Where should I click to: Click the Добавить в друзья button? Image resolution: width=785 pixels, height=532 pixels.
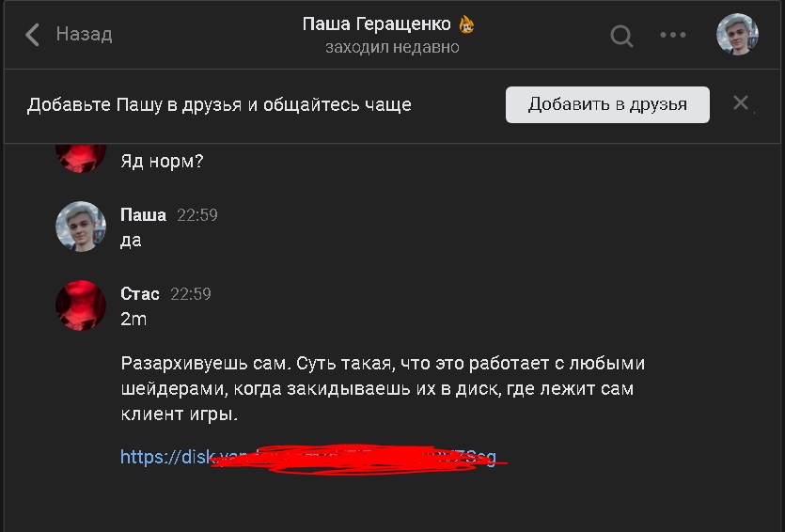(x=607, y=104)
